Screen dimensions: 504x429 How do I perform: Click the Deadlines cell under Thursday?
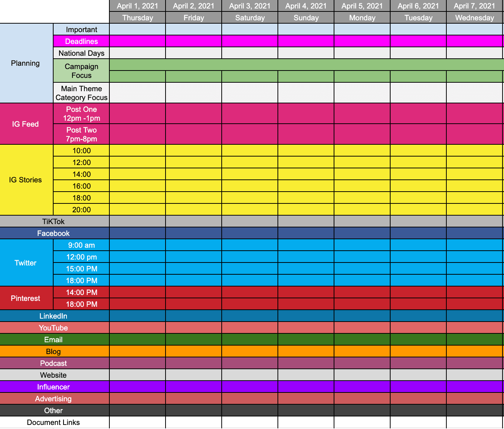pos(137,41)
